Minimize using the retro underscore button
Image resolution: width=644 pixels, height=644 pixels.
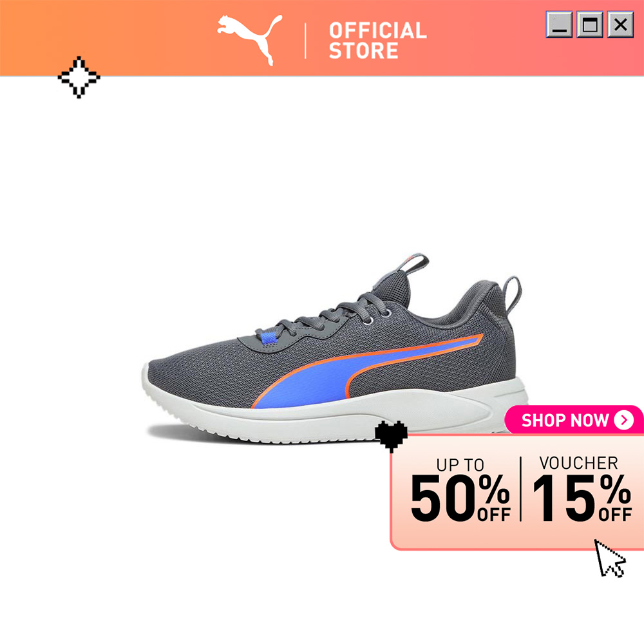(559, 24)
